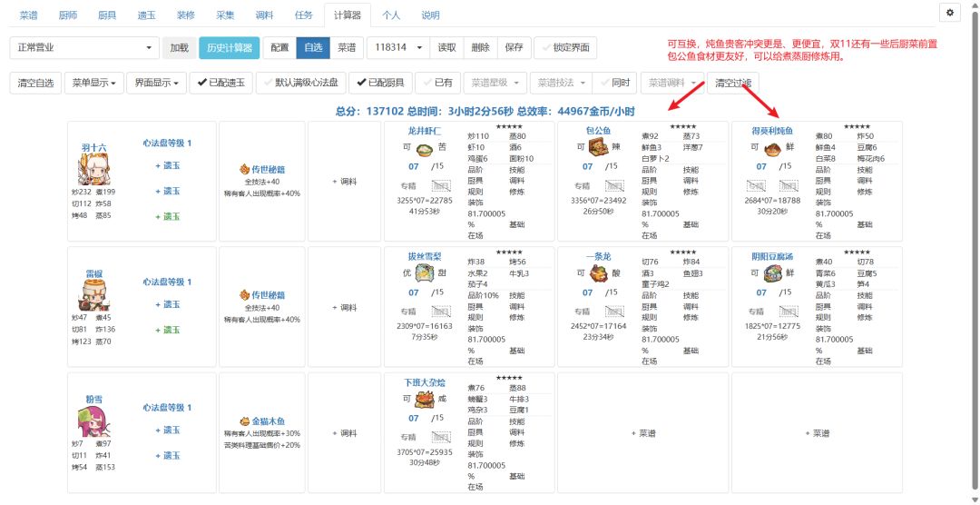Add recipe in 粉雪's third empty slot
This screenshot has height=505, width=980.
tap(817, 433)
